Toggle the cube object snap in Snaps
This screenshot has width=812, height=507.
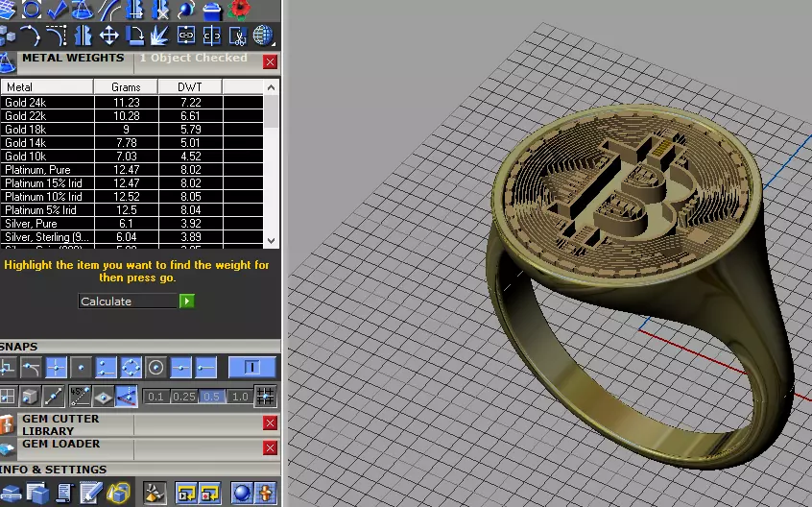(x=30, y=397)
